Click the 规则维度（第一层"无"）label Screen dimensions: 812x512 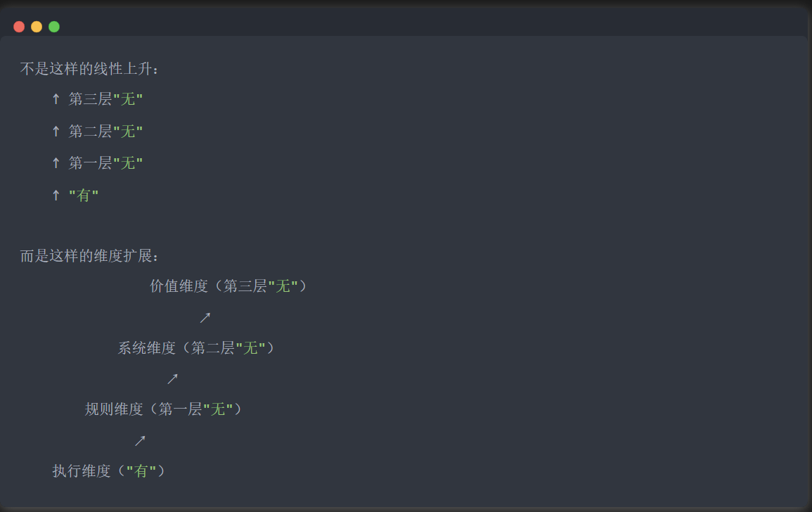(163, 409)
